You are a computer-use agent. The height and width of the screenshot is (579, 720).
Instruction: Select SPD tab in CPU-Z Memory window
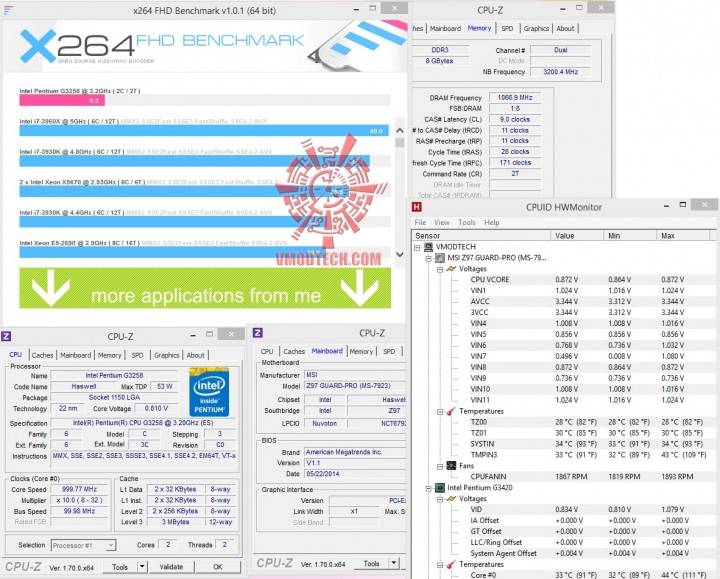pyautogui.click(x=507, y=28)
